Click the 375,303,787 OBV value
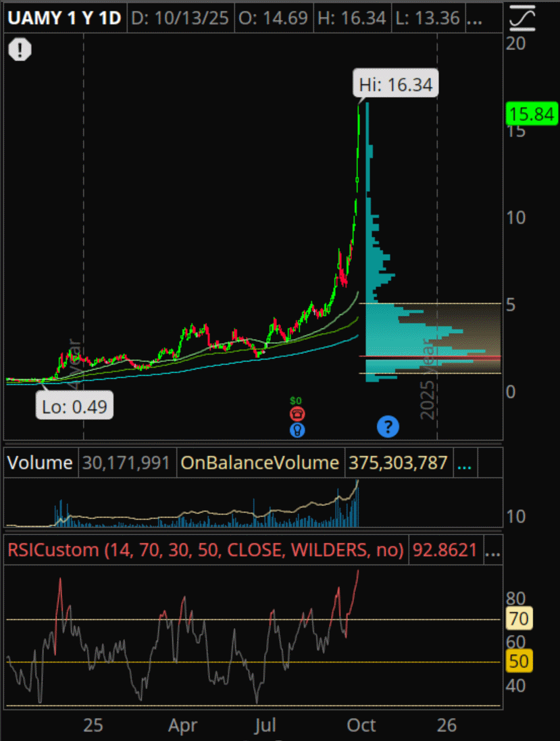 (398, 463)
